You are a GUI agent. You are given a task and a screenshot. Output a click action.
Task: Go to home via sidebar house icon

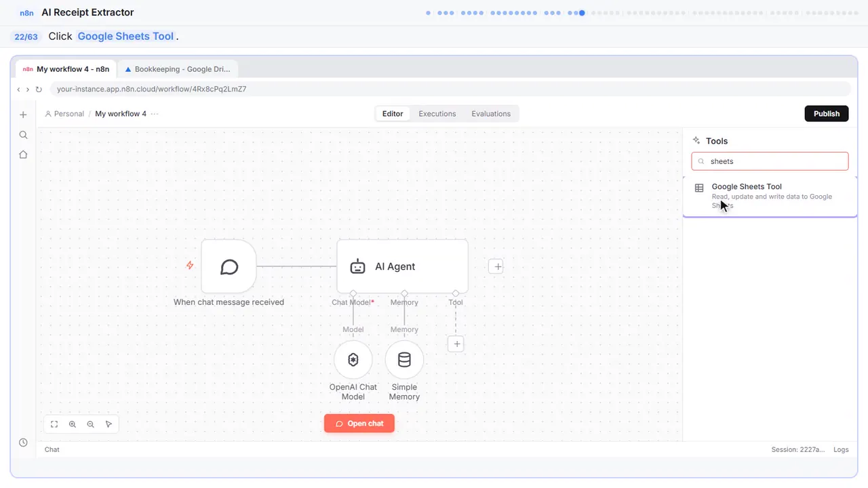click(x=23, y=155)
